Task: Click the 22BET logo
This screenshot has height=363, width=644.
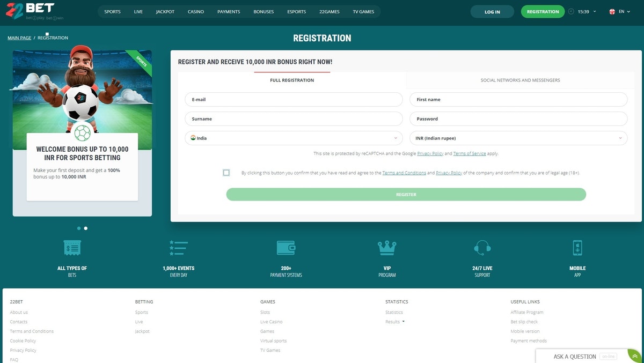Action: [35, 11]
